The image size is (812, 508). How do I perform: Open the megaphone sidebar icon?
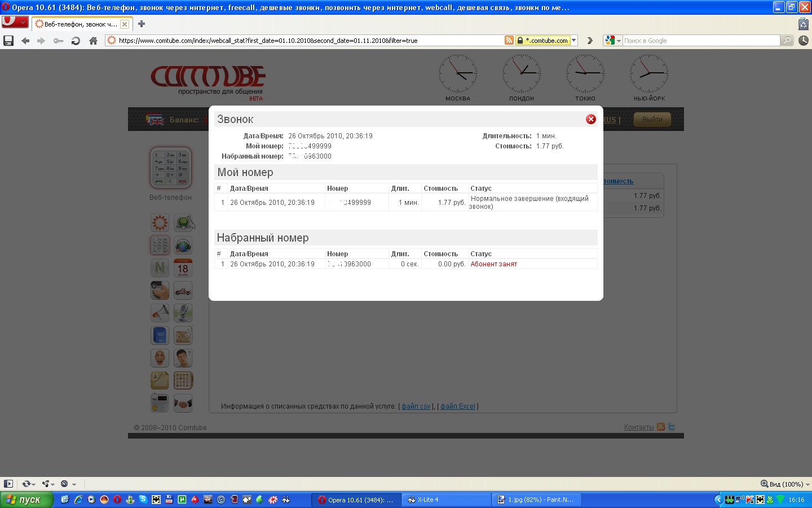[x=160, y=313]
